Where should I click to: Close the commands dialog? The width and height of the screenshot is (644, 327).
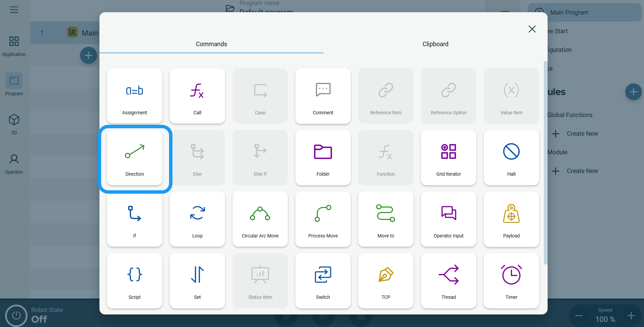(x=532, y=29)
